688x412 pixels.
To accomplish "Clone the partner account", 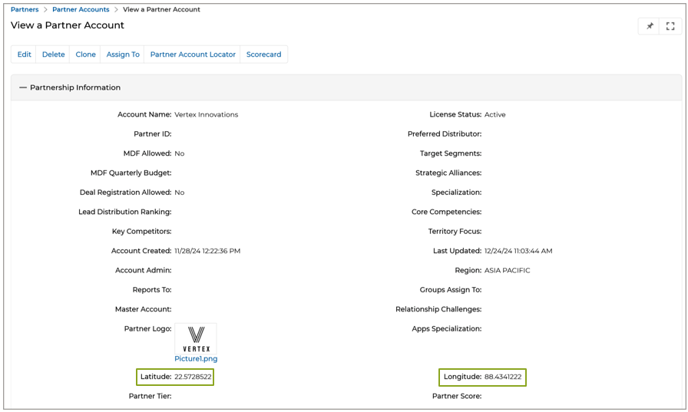I will point(86,54).
